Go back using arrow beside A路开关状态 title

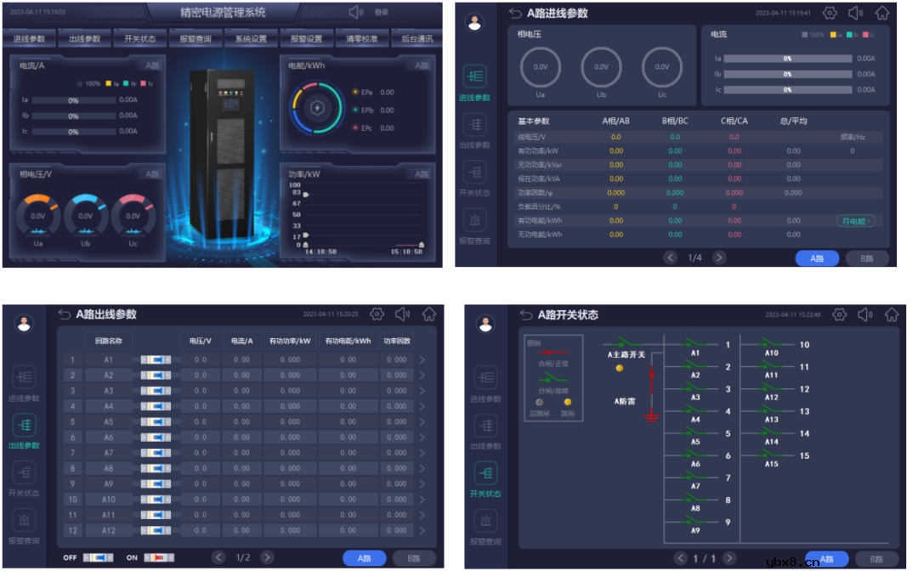[525, 315]
